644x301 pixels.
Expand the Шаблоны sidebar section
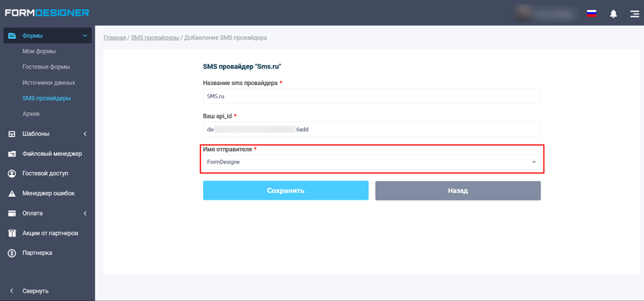[x=47, y=134]
